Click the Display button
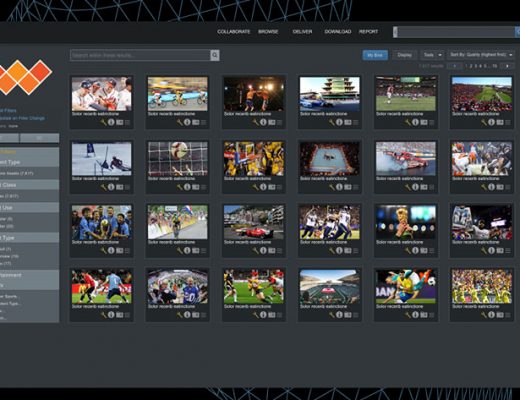The image size is (520, 400). (x=404, y=55)
